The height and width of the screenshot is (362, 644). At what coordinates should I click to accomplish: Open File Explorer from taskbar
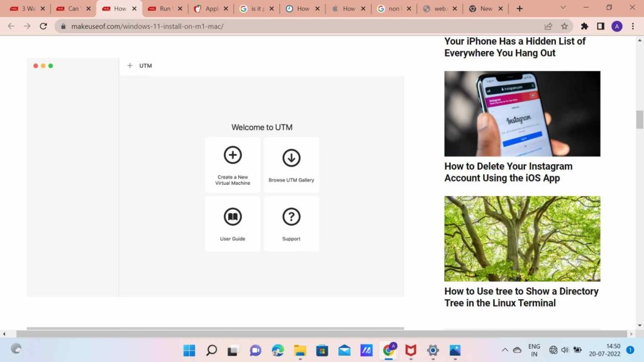(x=300, y=350)
